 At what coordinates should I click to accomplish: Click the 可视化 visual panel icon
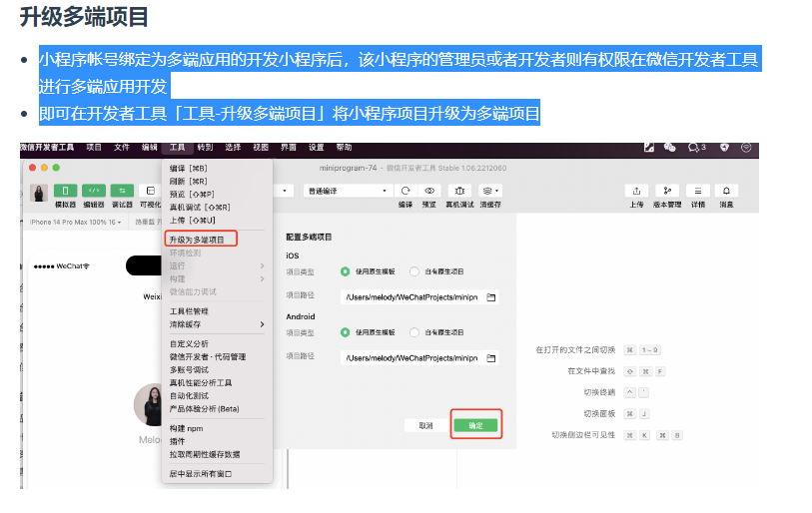click(x=150, y=191)
